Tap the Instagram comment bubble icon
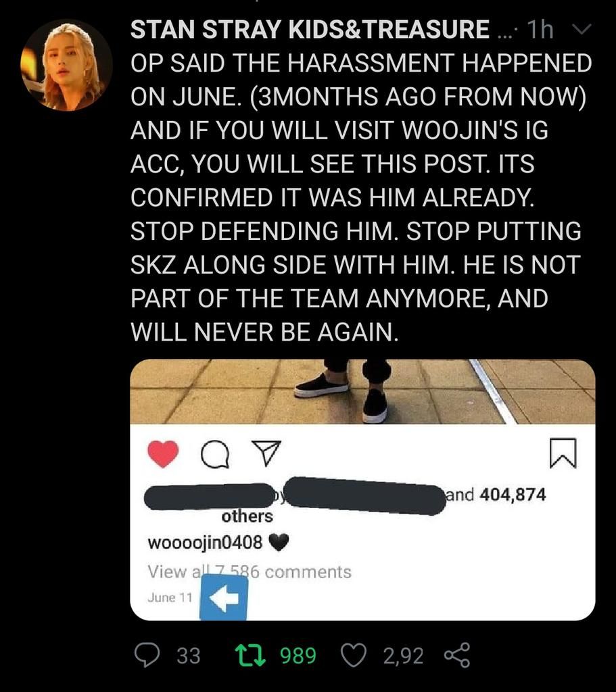Image resolution: width=616 pixels, height=692 pixels. [x=215, y=454]
